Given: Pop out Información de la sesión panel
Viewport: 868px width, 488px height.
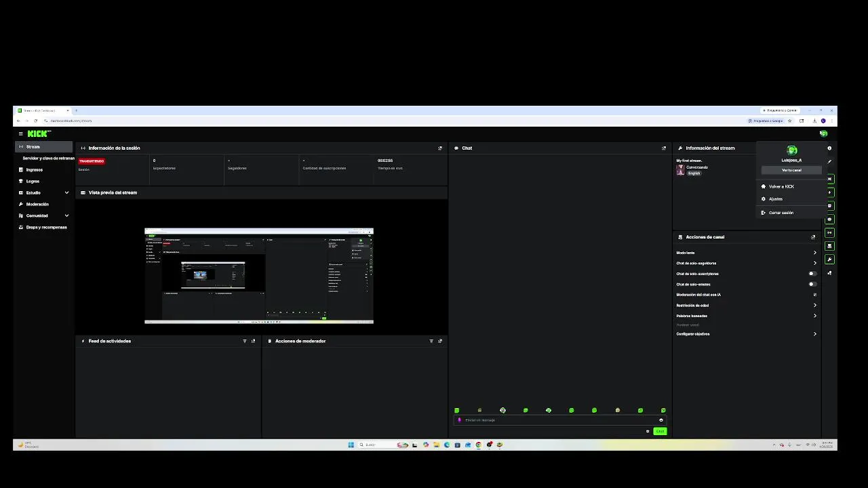Looking at the screenshot, I should pyautogui.click(x=440, y=148).
